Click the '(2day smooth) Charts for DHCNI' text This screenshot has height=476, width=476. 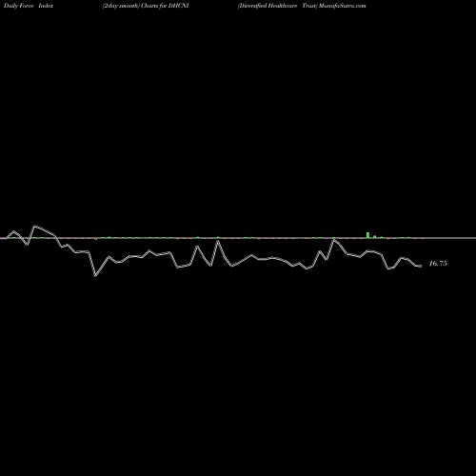click(x=146, y=6)
